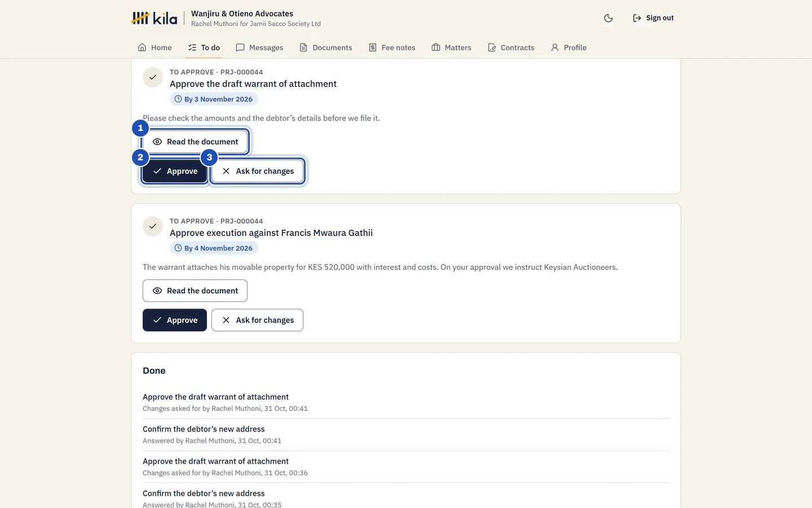Open the Profile tab
Viewport: 812px width, 508px height.
tap(569, 47)
